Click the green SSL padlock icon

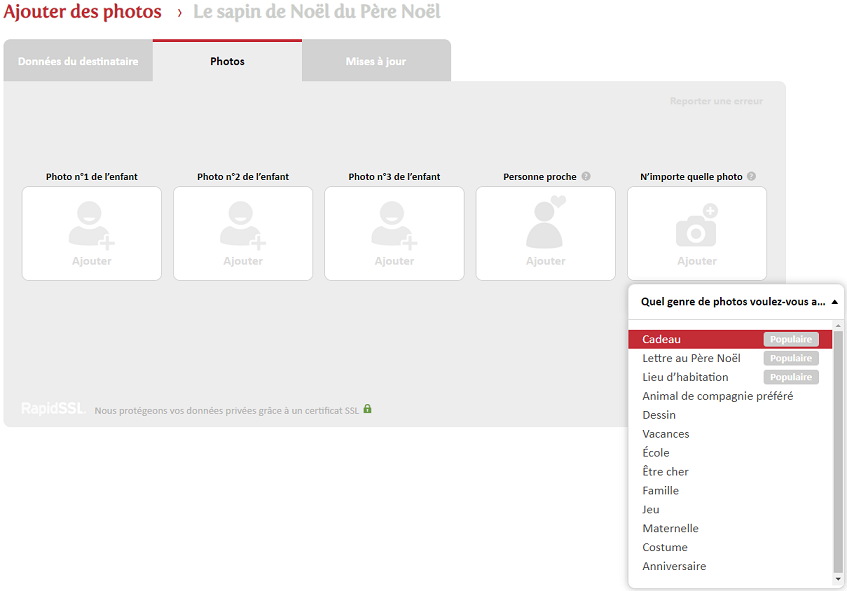[367, 408]
